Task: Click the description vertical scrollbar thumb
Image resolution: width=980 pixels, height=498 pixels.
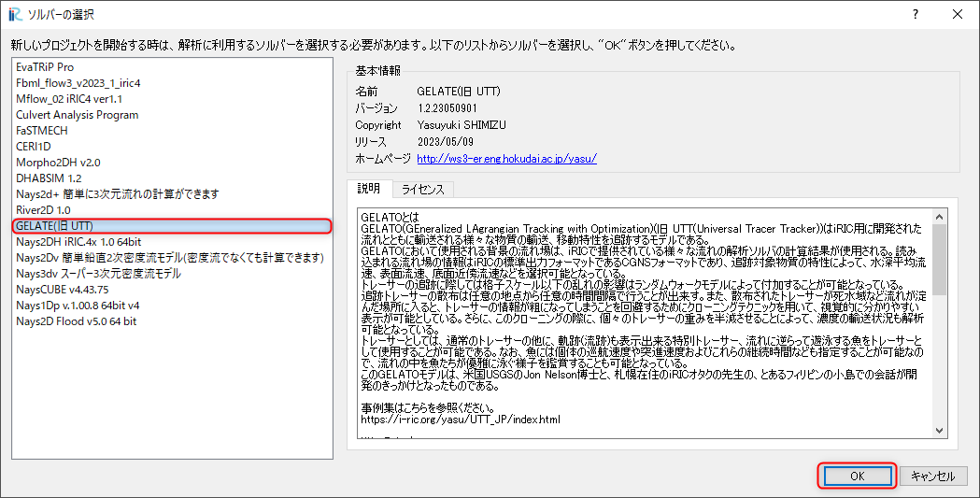Action: (940, 260)
